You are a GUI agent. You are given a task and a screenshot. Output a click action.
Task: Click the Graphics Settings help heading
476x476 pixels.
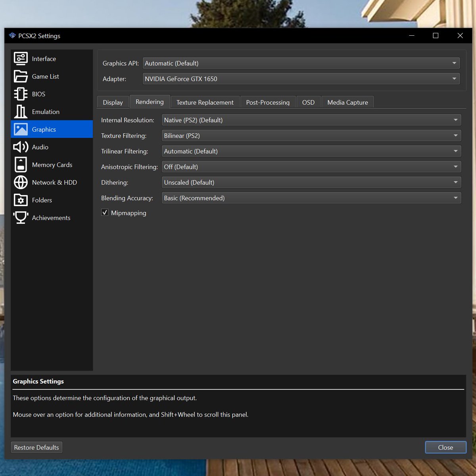(x=38, y=381)
